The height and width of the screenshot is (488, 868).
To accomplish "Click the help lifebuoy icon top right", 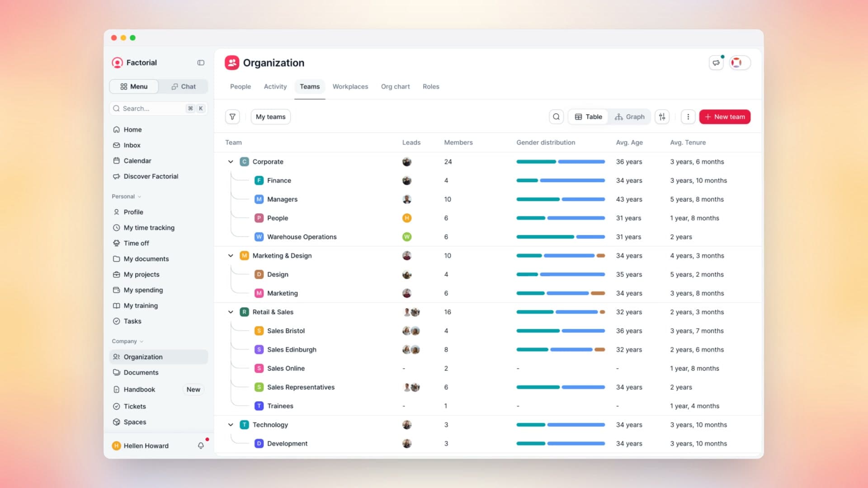I will pyautogui.click(x=737, y=63).
